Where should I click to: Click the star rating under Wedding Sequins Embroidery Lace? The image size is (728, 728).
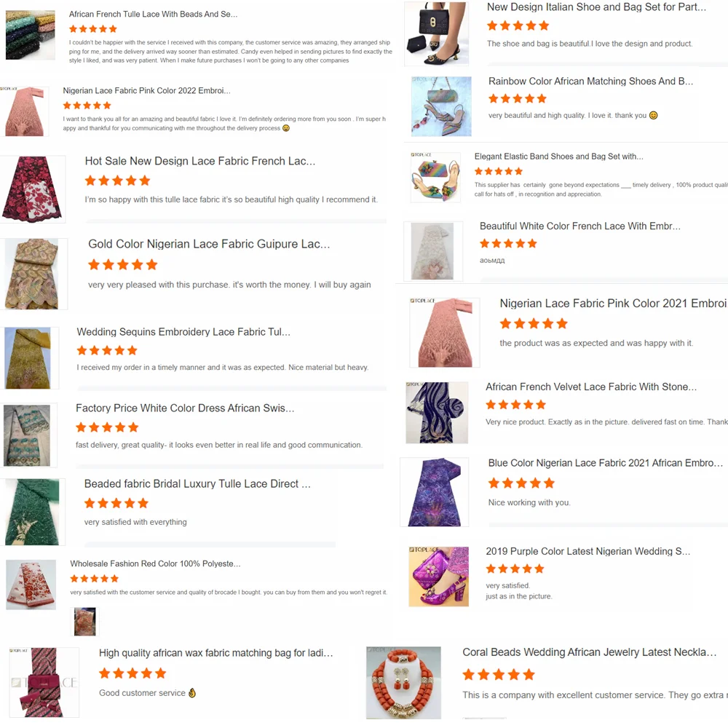[107, 351]
